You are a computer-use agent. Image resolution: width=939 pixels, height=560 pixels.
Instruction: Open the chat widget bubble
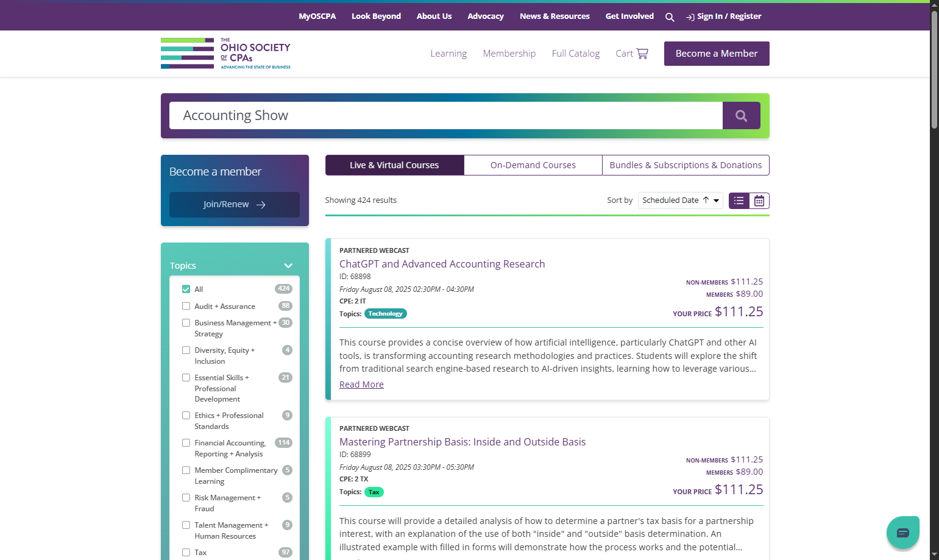(903, 533)
